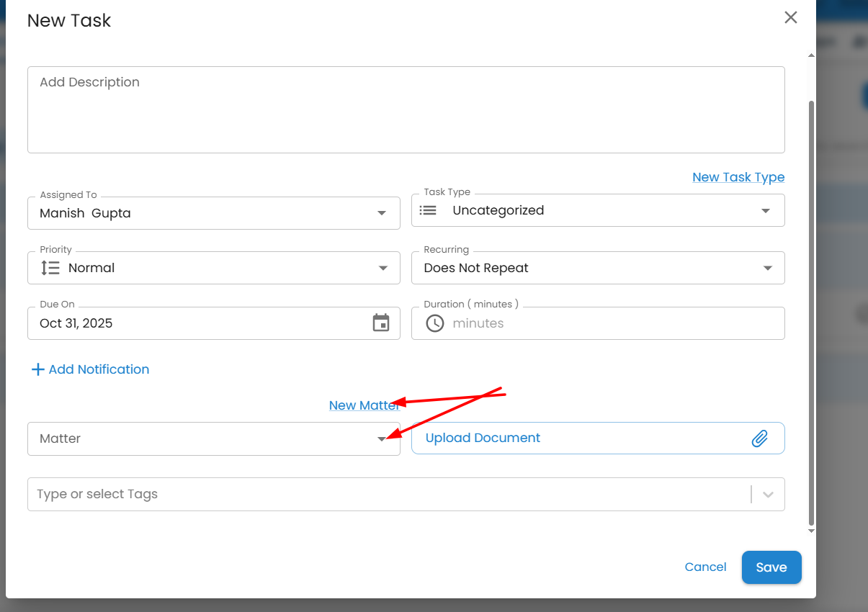Expand the Matter dropdown arrow
The image size is (868, 612).
click(382, 439)
